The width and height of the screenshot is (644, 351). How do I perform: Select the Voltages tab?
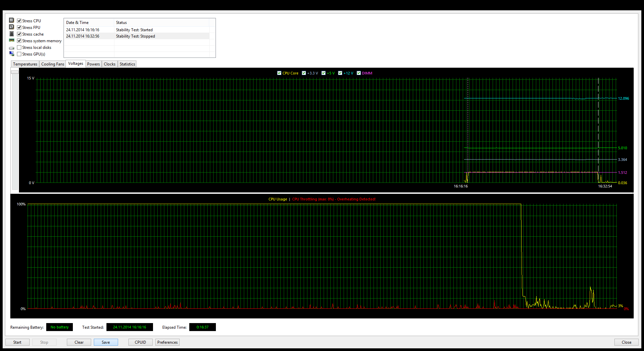tap(76, 63)
